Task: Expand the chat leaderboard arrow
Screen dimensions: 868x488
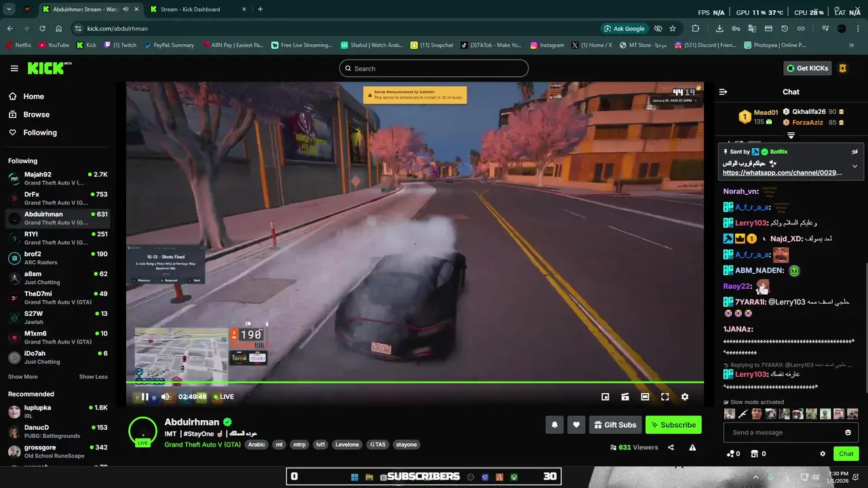Action: pyautogui.click(x=791, y=136)
